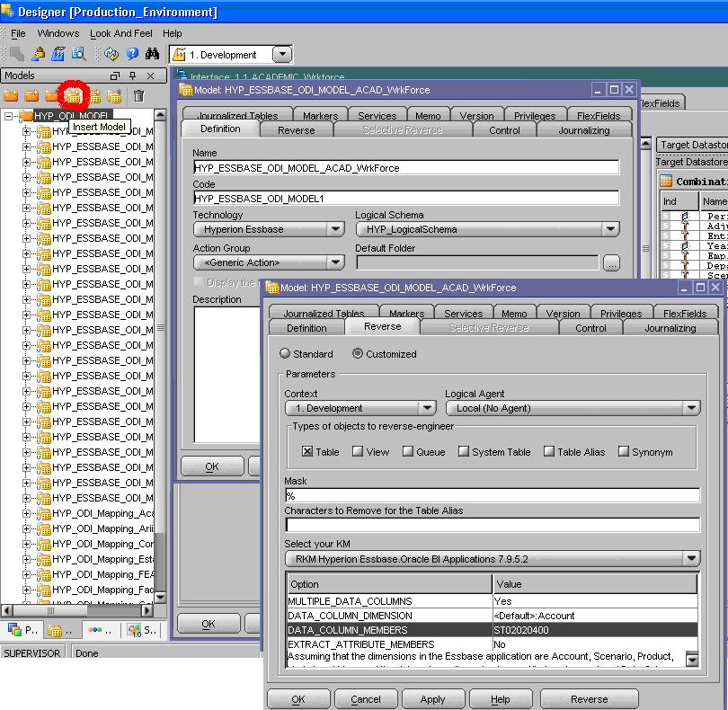The width and height of the screenshot is (728, 710).
Task: Switch to the Journalizing tab
Action: 671,328
